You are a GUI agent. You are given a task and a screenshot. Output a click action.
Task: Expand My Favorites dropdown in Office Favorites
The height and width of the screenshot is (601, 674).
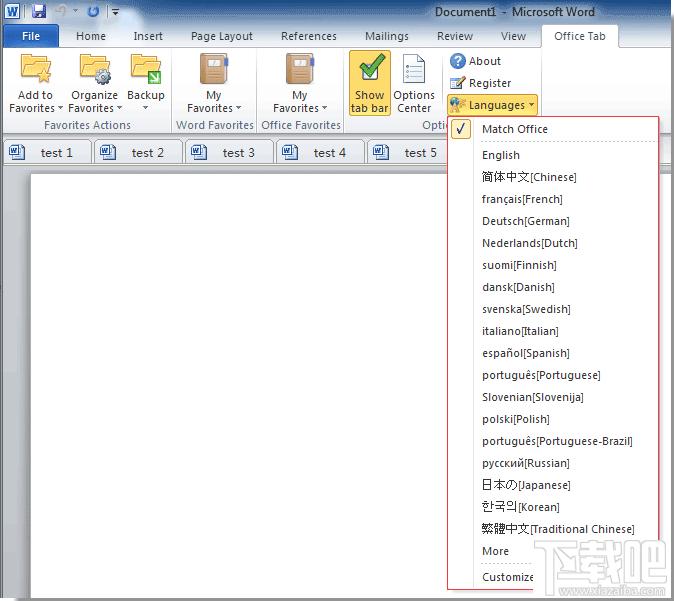325,108
